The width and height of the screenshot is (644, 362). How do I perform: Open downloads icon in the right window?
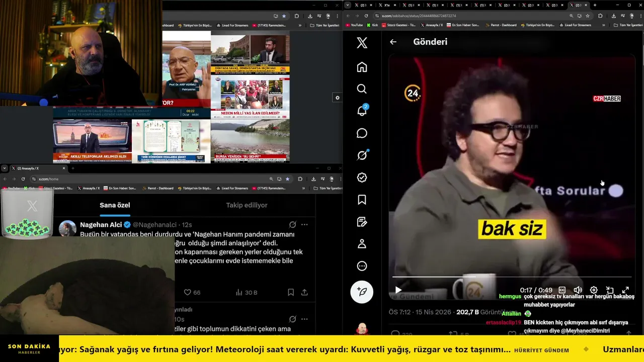pyautogui.click(x=614, y=16)
